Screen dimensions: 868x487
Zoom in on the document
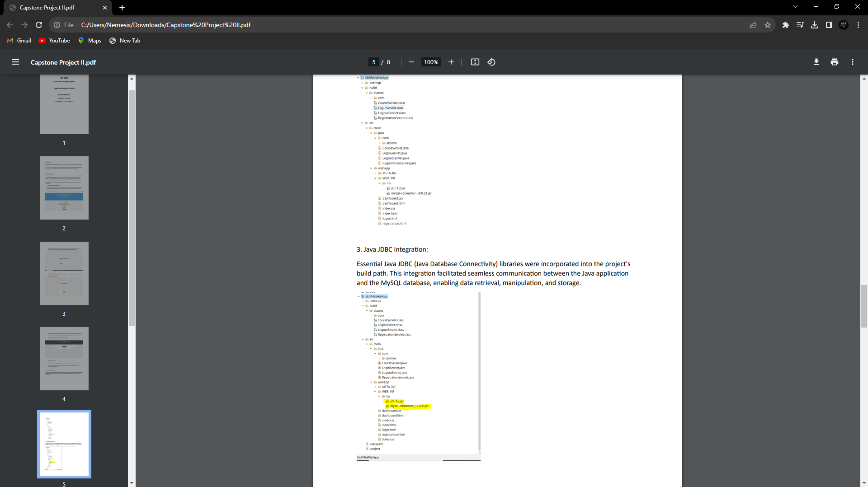coord(451,62)
